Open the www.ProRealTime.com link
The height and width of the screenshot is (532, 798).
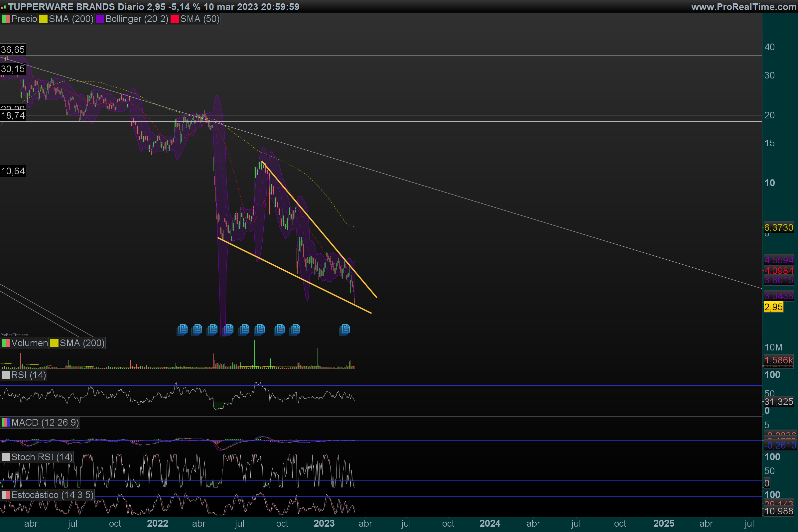click(x=743, y=7)
